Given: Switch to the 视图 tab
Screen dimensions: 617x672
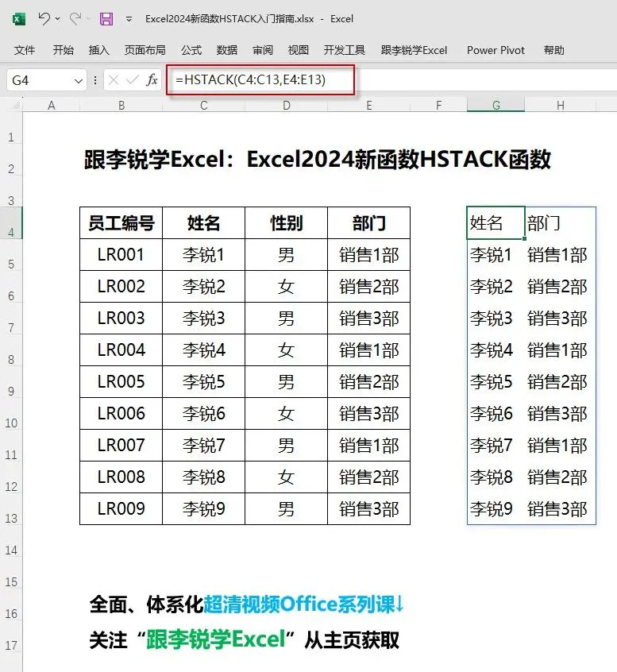Looking at the screenshot, I should pos(299,50).
